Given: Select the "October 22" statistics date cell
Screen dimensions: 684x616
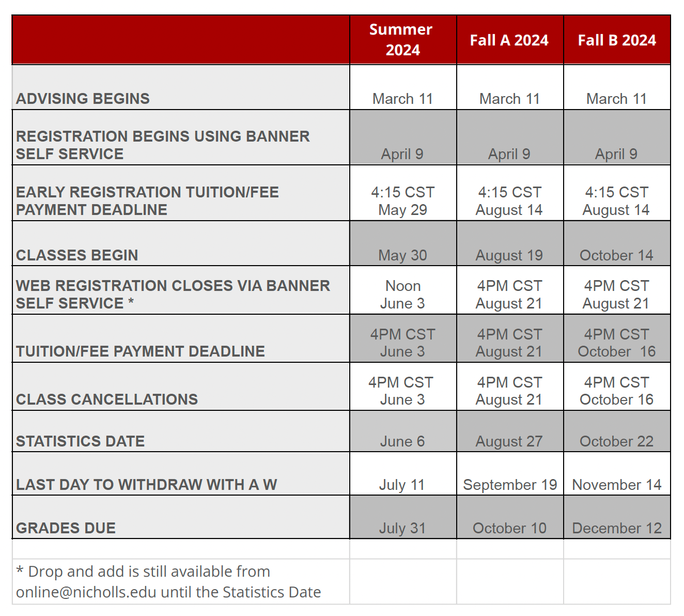Looking at the screenshot, I should point(616,441).
